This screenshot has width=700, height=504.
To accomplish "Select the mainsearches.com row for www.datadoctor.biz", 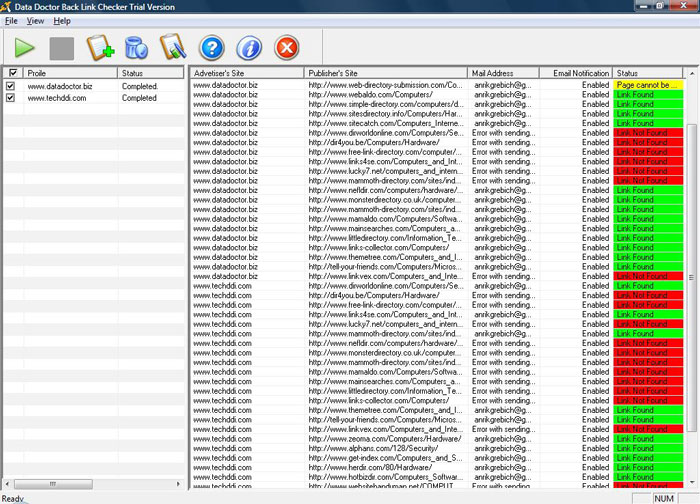I will [437, 228].
